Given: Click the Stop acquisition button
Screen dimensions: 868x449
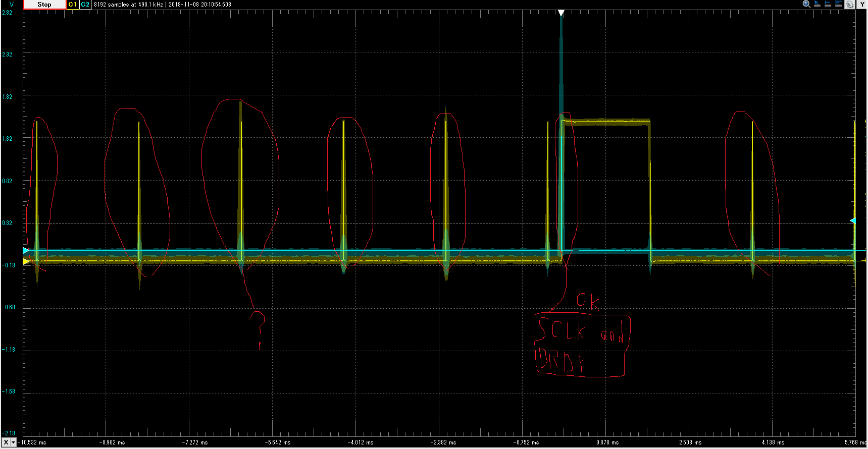Looking at the screenshot, I should 44,5.
